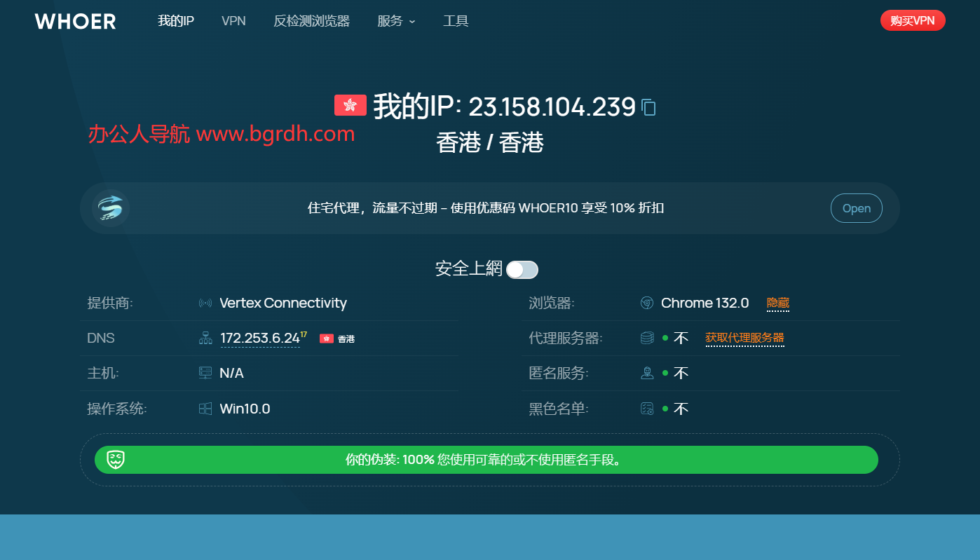The width and height of the screenshot is (980, 560).
Task: Switch to the VPN section
Action: point(233,21)
